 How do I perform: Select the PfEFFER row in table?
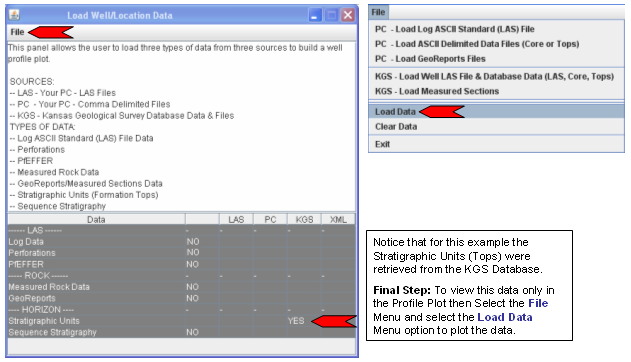click(x=181, y=264)
